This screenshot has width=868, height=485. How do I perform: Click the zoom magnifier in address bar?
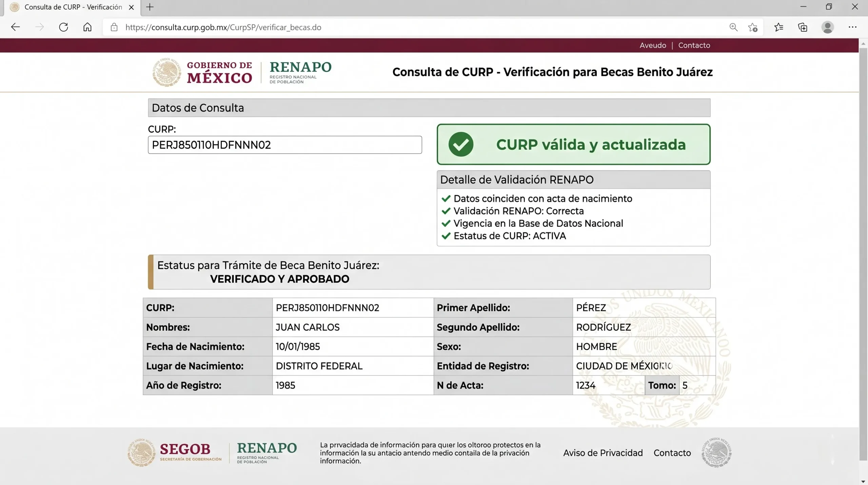[x=733, y=27]
